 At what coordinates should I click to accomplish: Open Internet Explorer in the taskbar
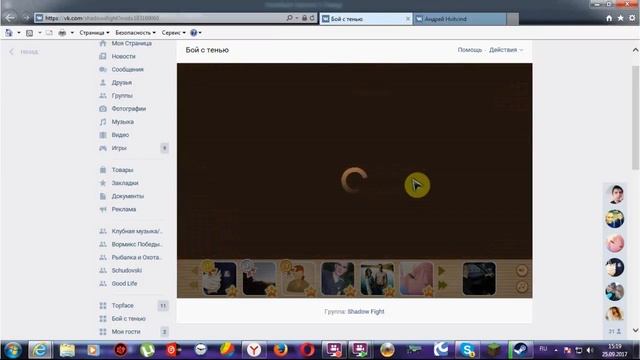(x=40, y=350)
